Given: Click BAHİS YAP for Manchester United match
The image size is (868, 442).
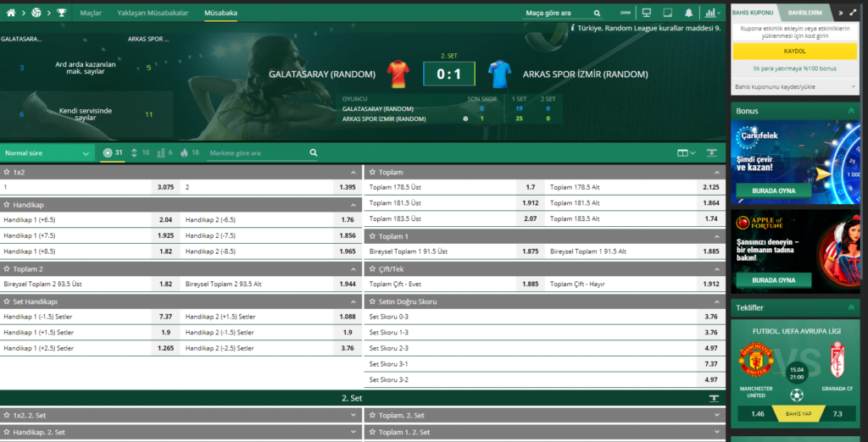Looking at the screenshot, I should [797, 414].
